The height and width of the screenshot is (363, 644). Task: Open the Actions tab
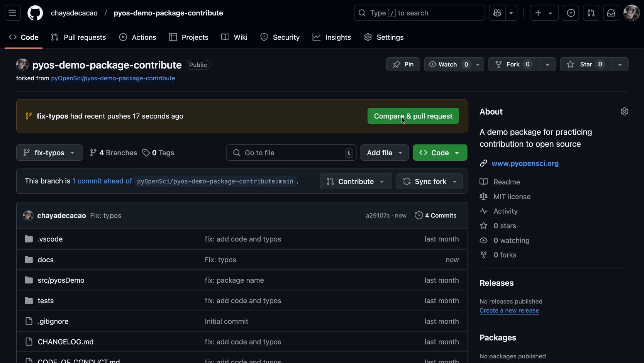[138, 37]
